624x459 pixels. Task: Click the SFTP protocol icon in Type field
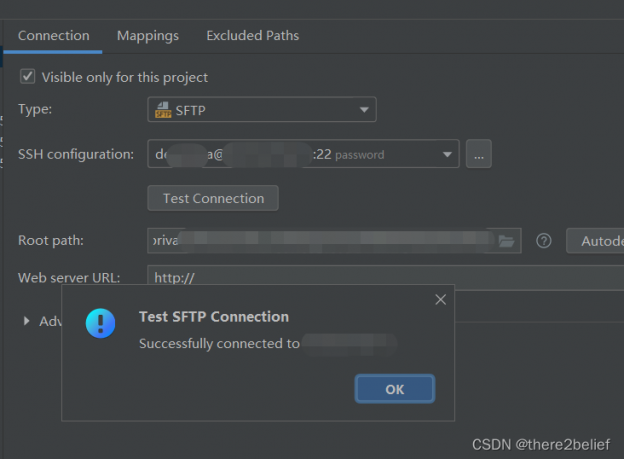(x=162, y=110)
